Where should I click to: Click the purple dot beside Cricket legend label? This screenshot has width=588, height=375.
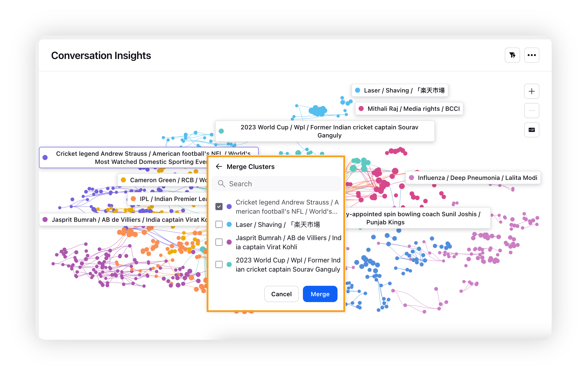tap(45, 158)
